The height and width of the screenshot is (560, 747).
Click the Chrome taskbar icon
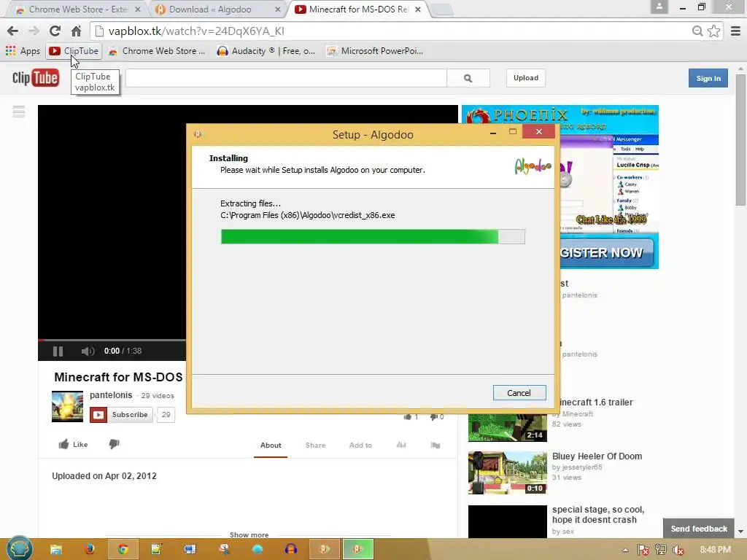(123, 550)
